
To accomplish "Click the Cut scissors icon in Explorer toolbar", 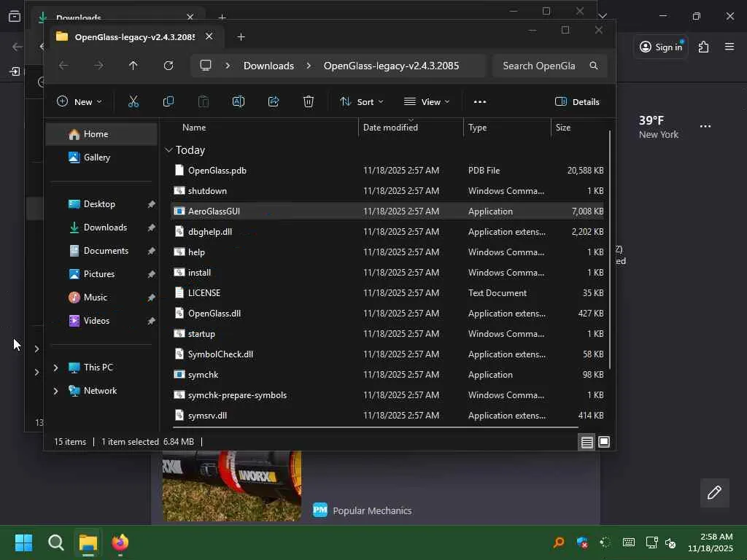I will [x=133, y=101].
